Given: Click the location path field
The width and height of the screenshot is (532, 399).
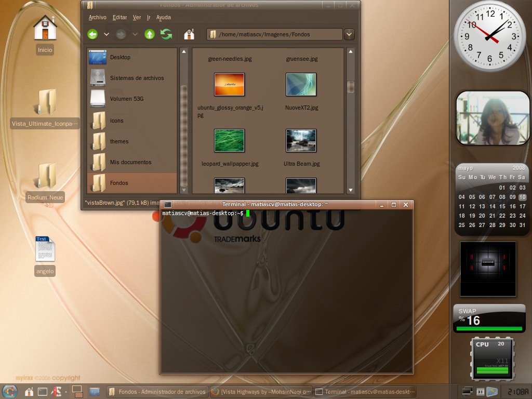Looking at the screenshot, I should tap(274, 34).
